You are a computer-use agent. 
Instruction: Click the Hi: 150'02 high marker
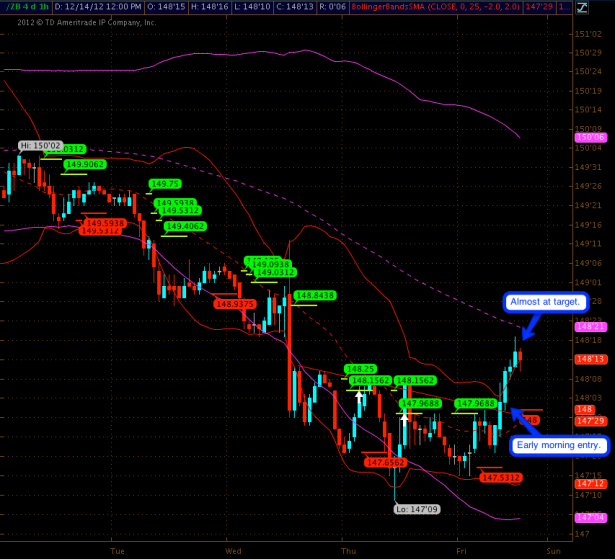click(39, 146)
